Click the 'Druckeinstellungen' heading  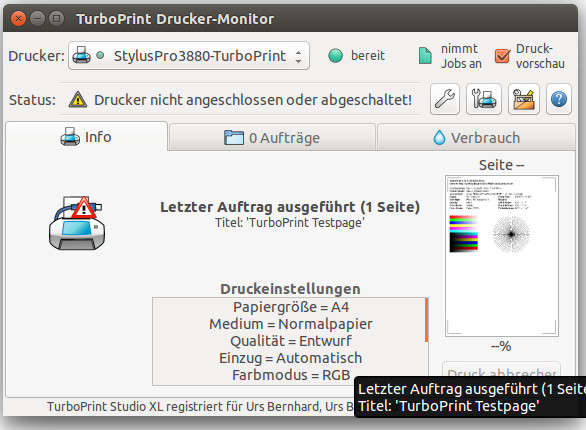290,289
